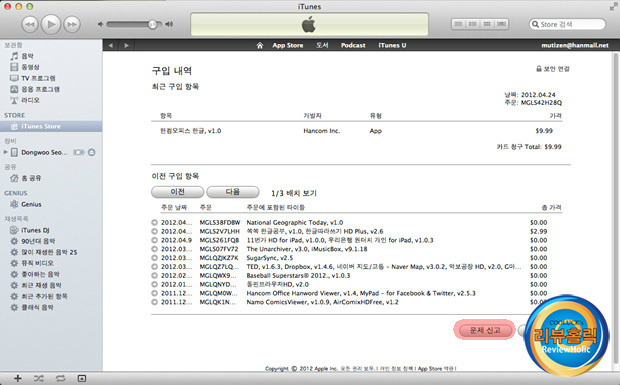The height and width of the screenshot is (385, 620).
Task: Click the play button
Action: (x=51, y=24)
